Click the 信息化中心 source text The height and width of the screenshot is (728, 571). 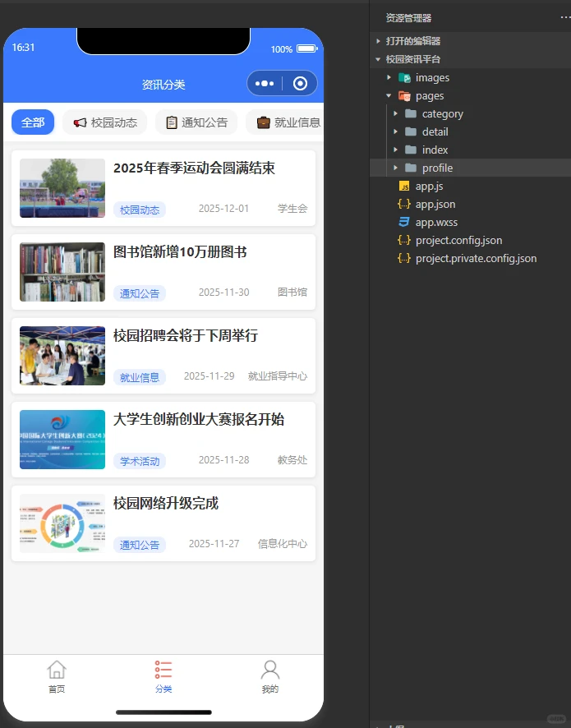(283, 544)
